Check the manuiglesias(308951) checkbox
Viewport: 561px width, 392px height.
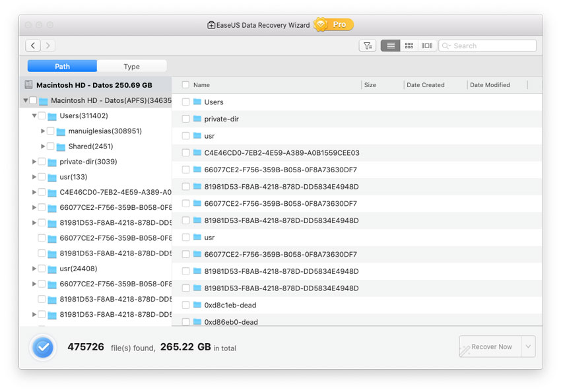(x=50, y=131)
